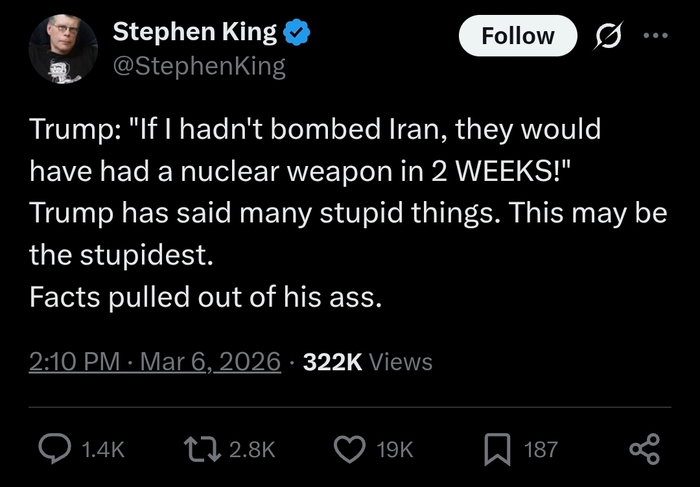This screenshot has width=700, height=487.
Task: Open the Grok slashed-circle icon
Action: coord(606,37)
